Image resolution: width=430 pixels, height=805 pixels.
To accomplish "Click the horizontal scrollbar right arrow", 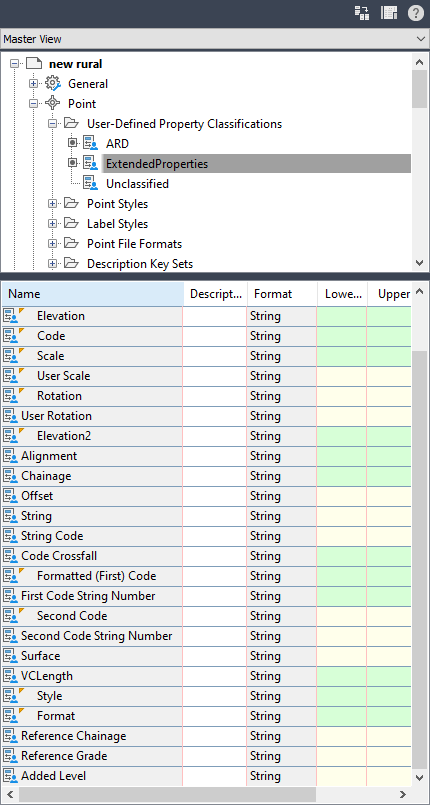I will [405, 794].
